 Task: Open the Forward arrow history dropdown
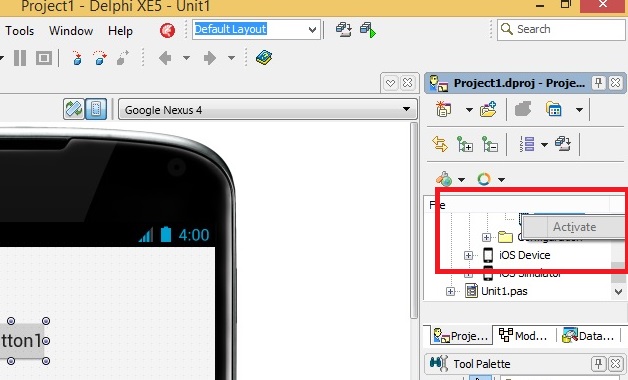pos(231,58)
